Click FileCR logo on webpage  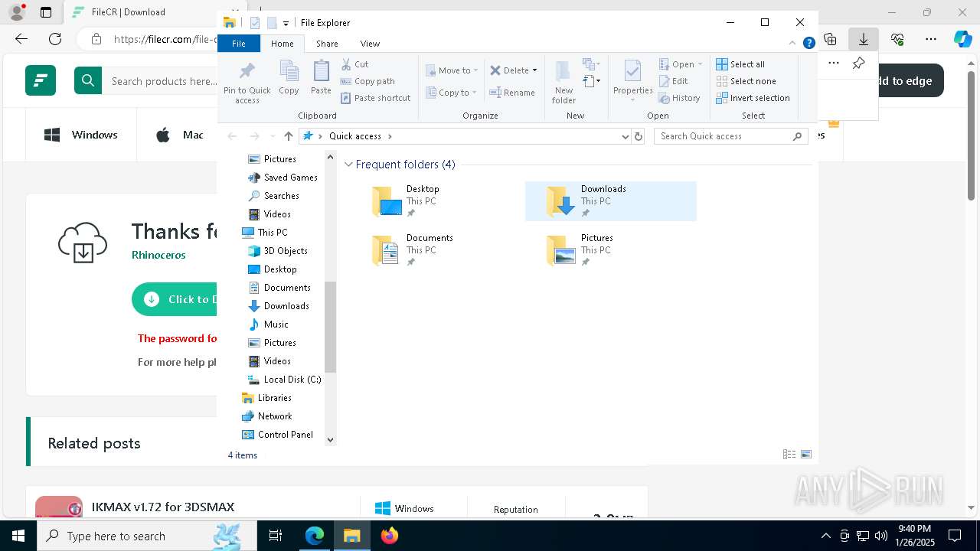(x=41, y=80)
